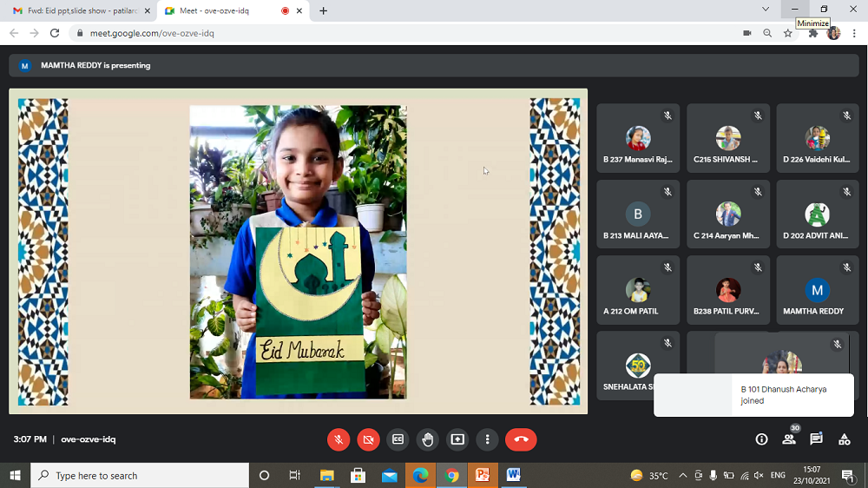Screen dimensions: 868x488
Task: Show the participants list
Action: pos(789,439)
